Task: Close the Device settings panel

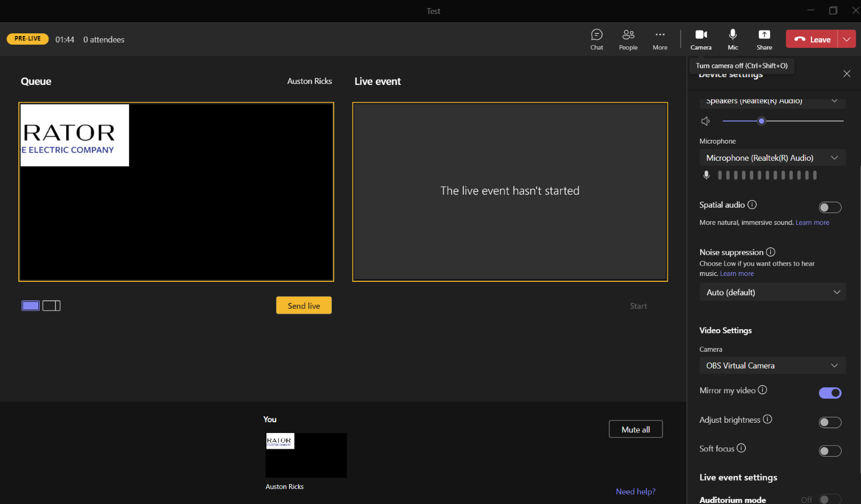Action: 846,74
